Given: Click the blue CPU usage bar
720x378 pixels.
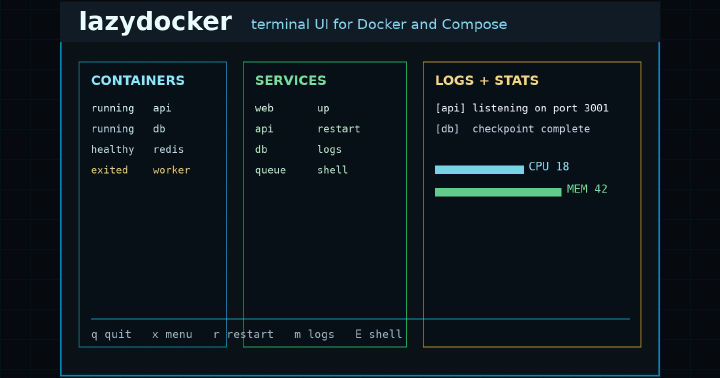Looking at the screenshot, I should coord(479,169).
